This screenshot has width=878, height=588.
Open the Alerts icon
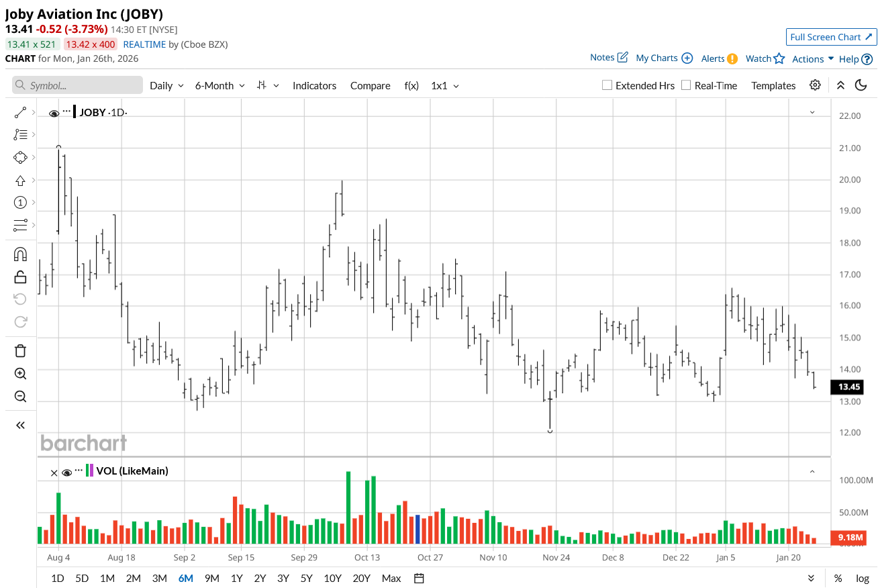pyautogui.click(x=732, y=58)
